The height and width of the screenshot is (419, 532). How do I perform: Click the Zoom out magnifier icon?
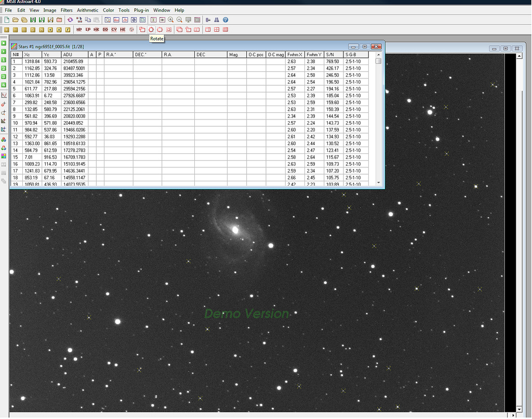coord(179,20)
